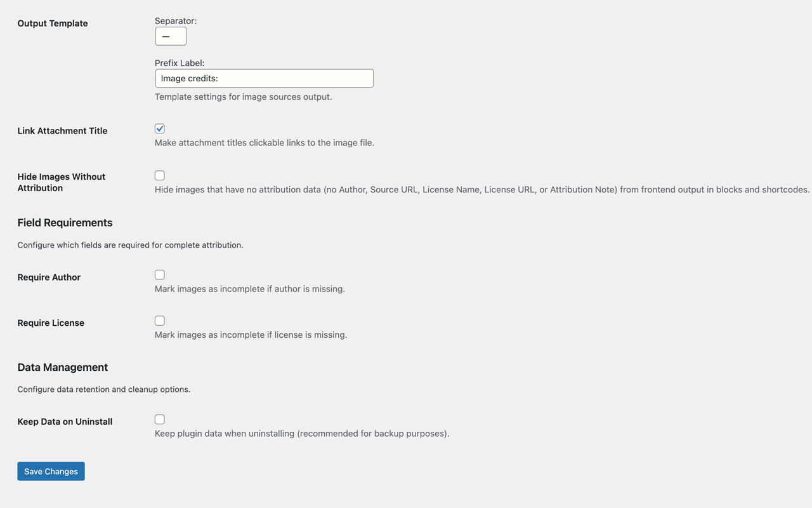The width and height of the screenshot is (812, 508).
Task: Select the 'Image credits:' text box
Action: coord(264,77)
